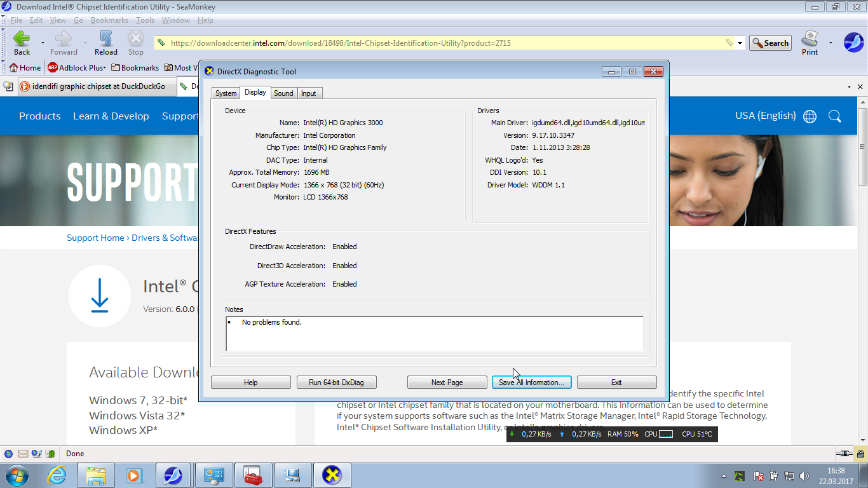
Task: Click the Exit button in DxDiag
Action: coord(616,383)
